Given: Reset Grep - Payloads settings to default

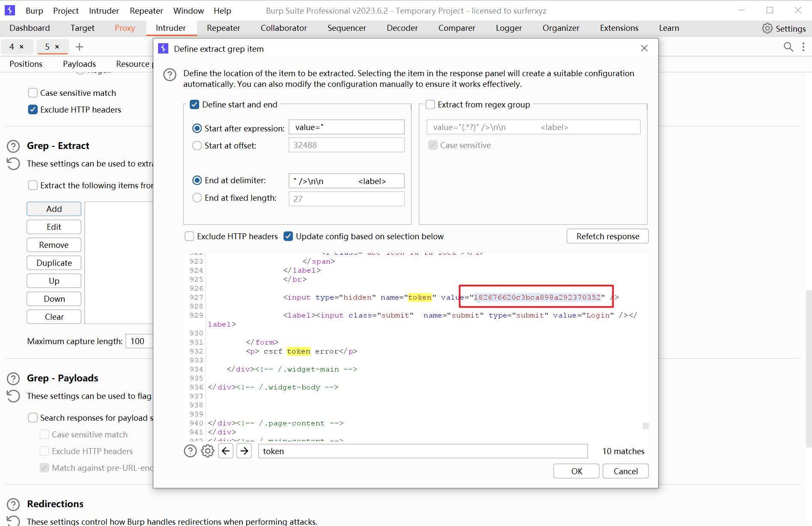Looking at the screenshot, I should [13, 396].
